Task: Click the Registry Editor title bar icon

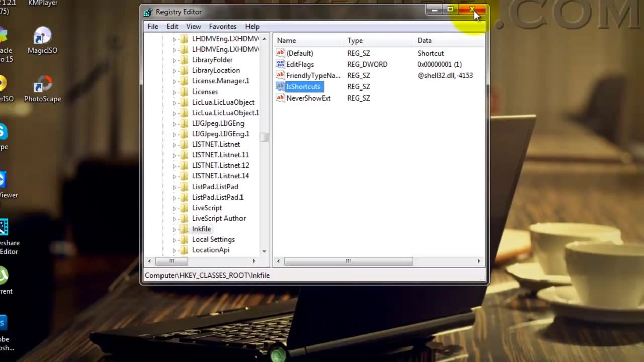Action: (148, 12)
